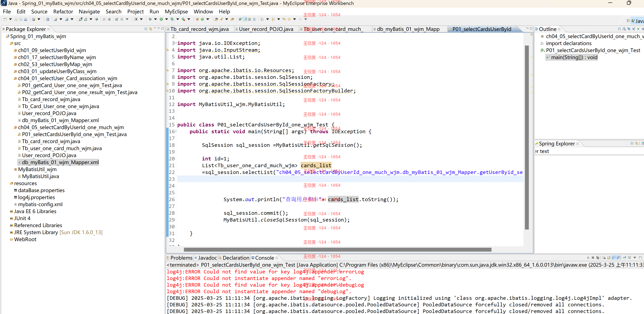Maximize the Package Explorer panel
This screenshot has height=314, width=644.
coord(162,29)
